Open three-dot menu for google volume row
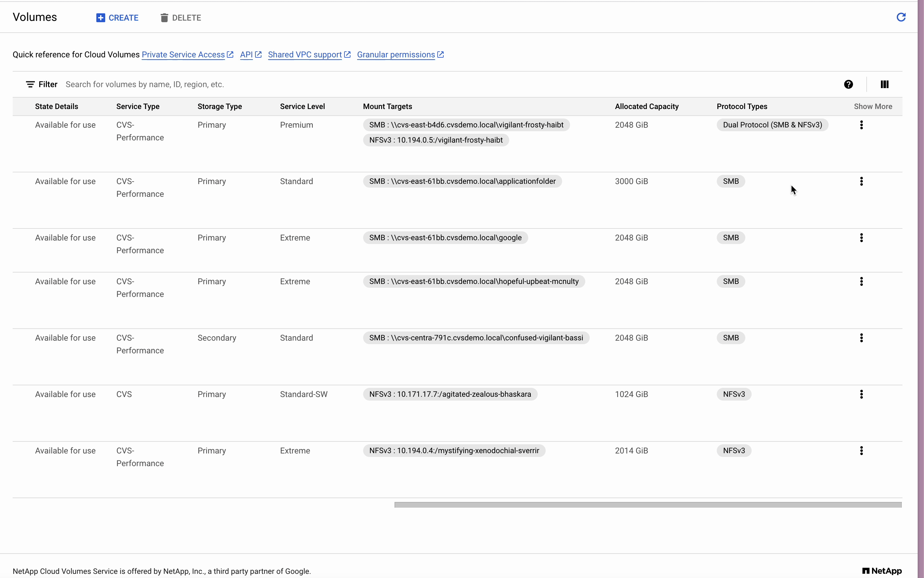The image size is (924, 578). 861,237
